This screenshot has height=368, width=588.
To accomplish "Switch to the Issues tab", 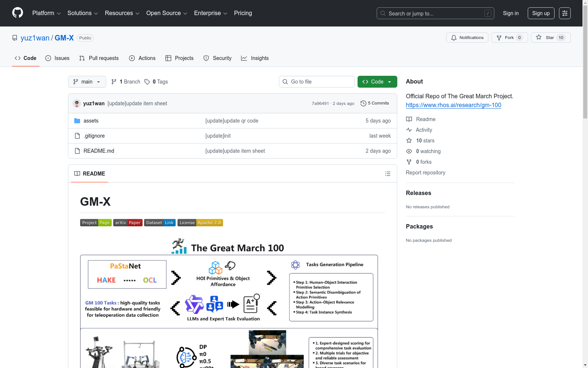I will [57, 58].
